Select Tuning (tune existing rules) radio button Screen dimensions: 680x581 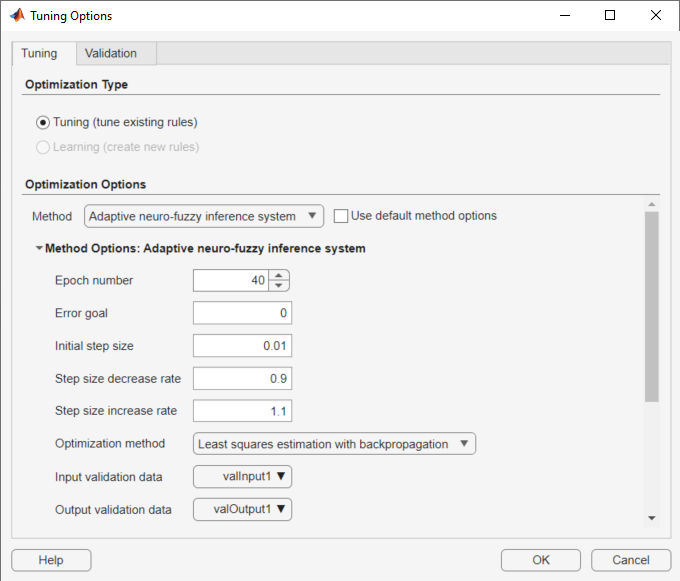pyautogui.click(x=42, y=123)
